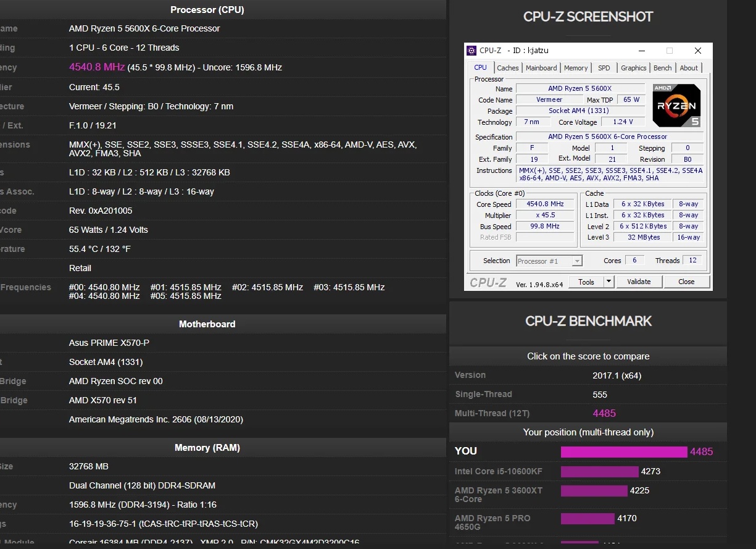Viewport: 756px width, 549px height.
Task: Click the CPU-Z BENCHMARK heading
Action: point(588,321)
